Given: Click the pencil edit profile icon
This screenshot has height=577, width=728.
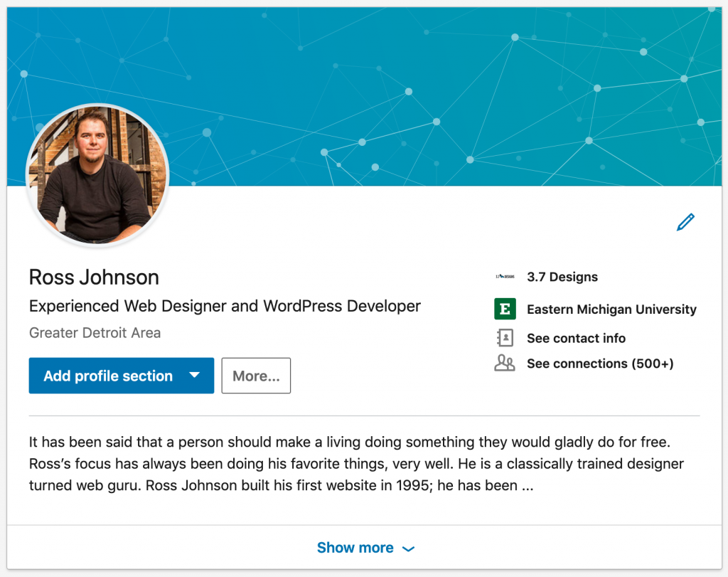Looking at the screenshot, I should (685, 222).
